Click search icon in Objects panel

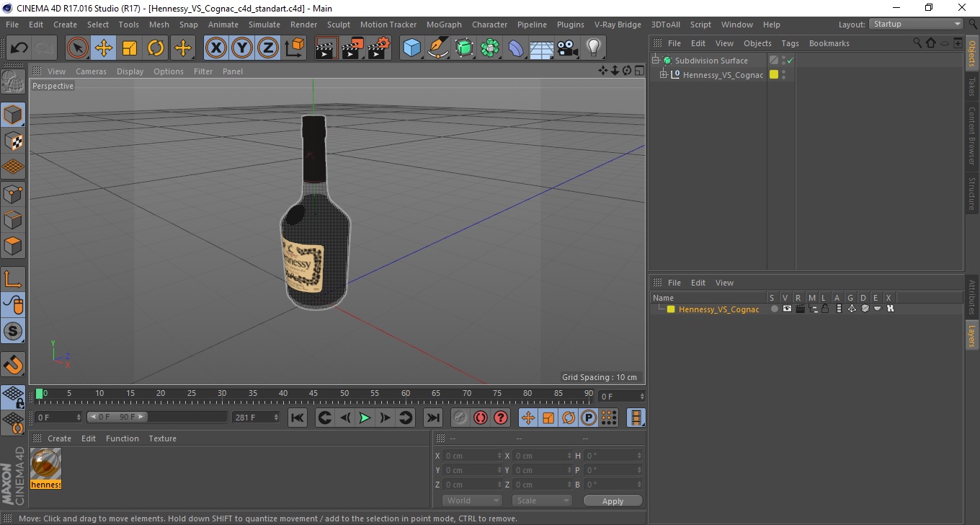pyautogui.click(x=918, y=43)
